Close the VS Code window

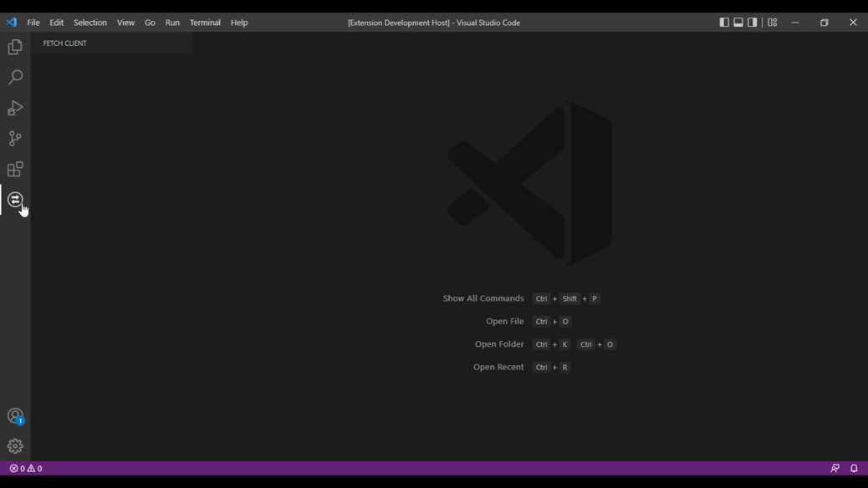853,23
